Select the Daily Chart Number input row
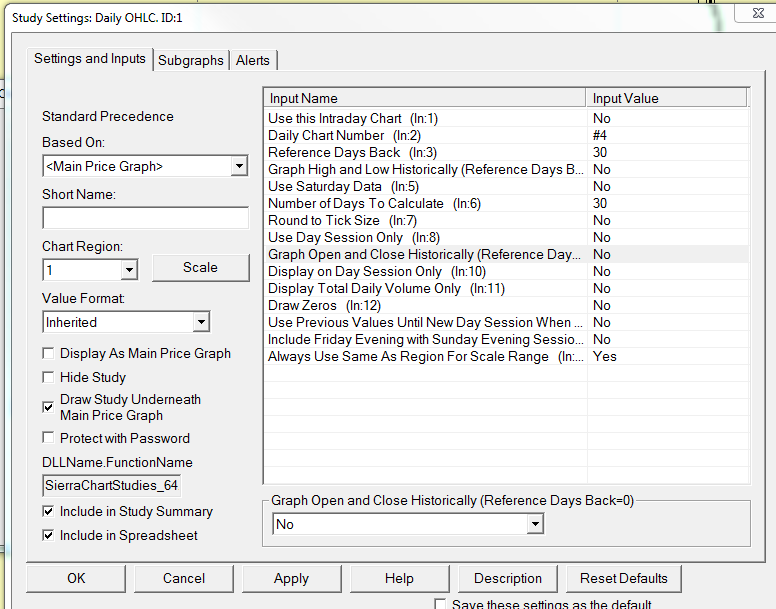 click(x=507, y=136)
